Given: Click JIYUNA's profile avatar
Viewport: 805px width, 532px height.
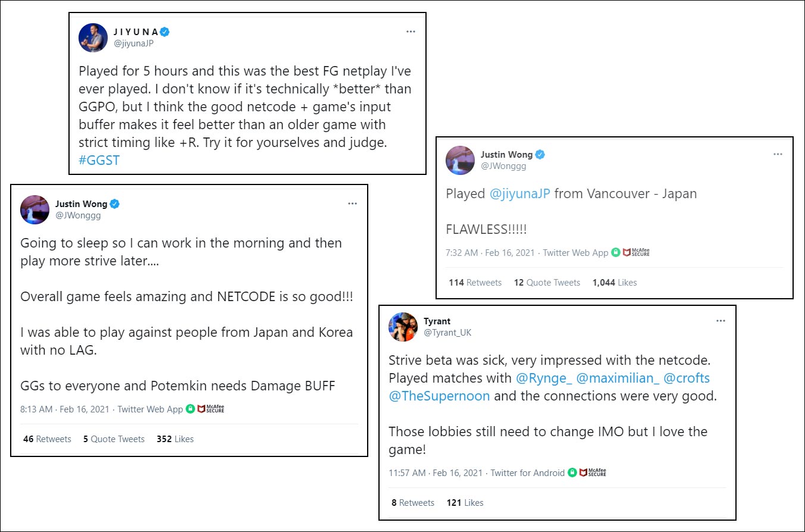Looking at the screenshot, I should click(x=93, y=37).
